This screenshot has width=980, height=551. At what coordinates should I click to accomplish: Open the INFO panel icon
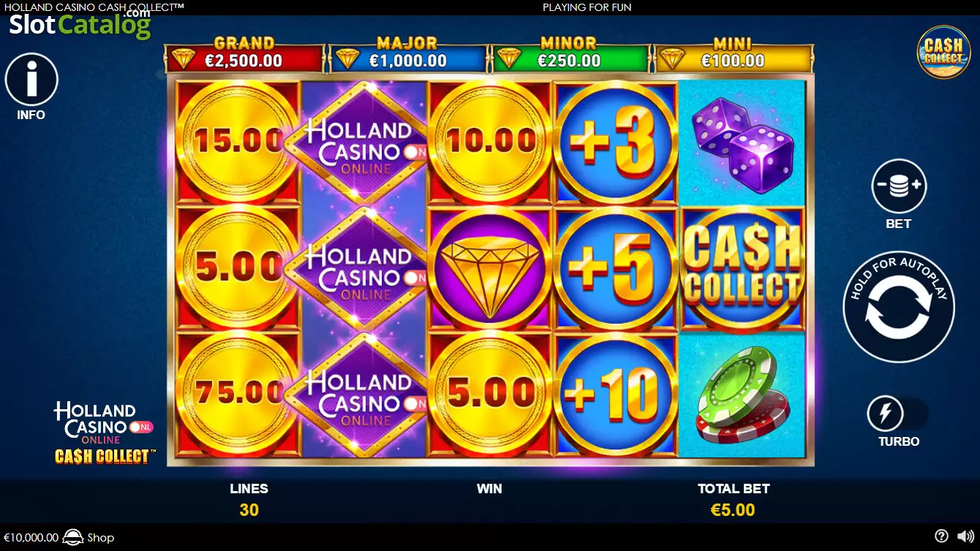click(x=31, y=80)
